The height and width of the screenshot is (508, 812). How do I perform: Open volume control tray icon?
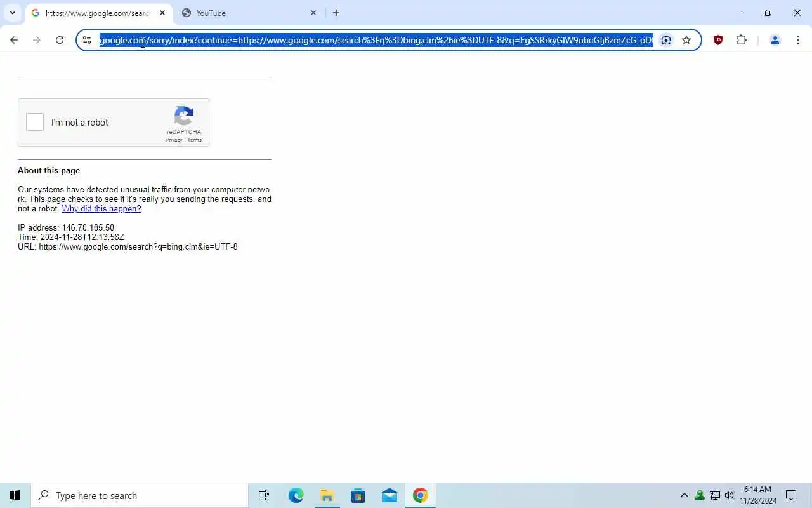tap(730, 495)
